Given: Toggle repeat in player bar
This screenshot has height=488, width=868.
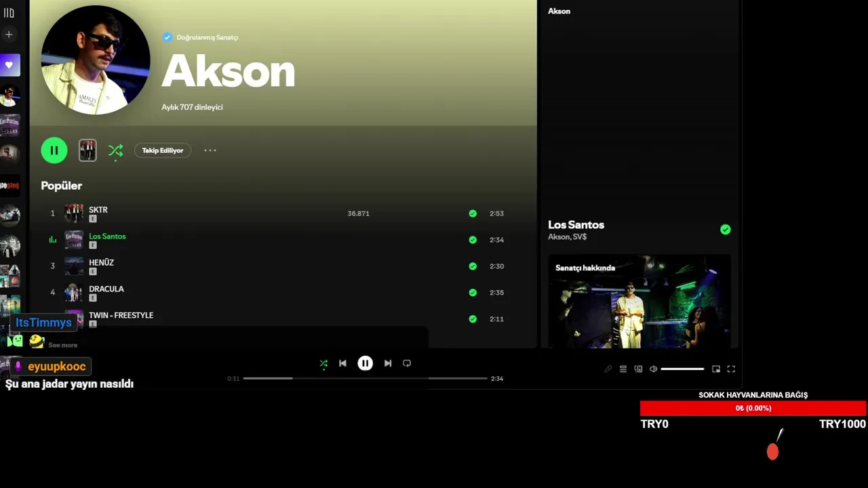Looking at the screenshot, I should point(407,363).
